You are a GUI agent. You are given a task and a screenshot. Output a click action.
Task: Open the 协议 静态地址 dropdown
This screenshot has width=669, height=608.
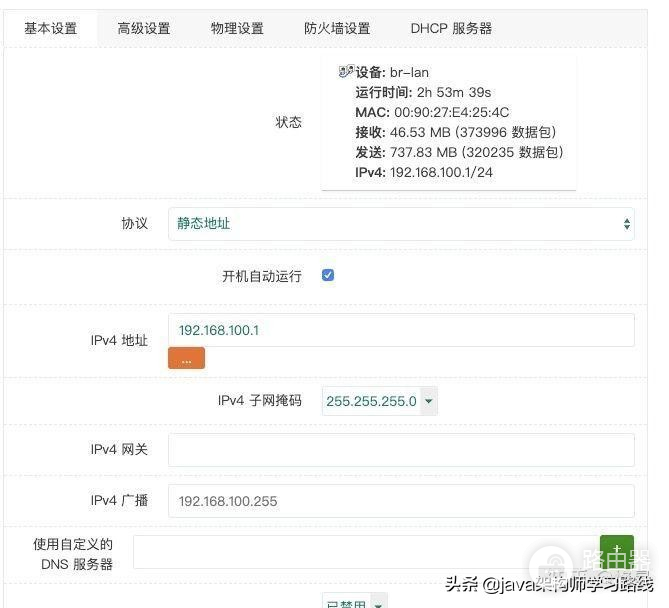tap(400, 224)
